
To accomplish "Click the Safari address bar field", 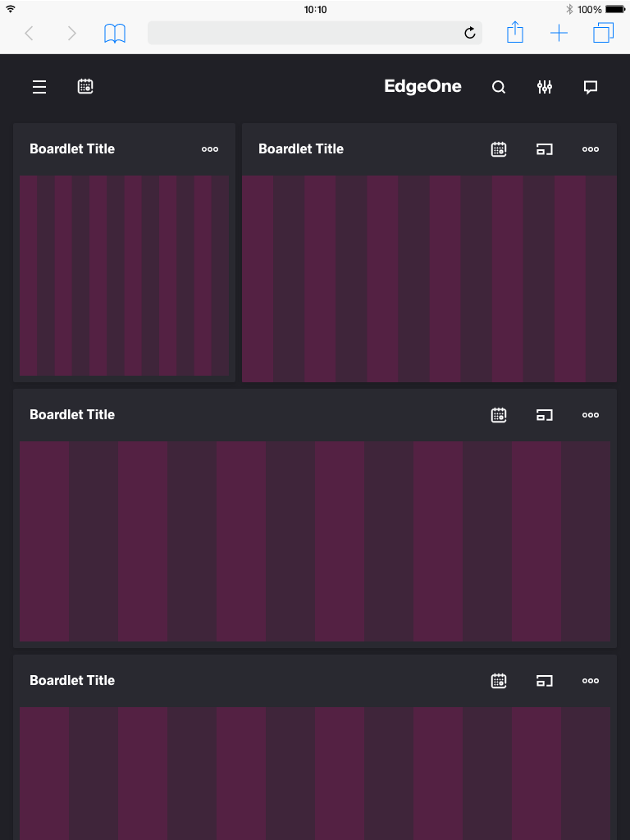I will click(304, 33).
